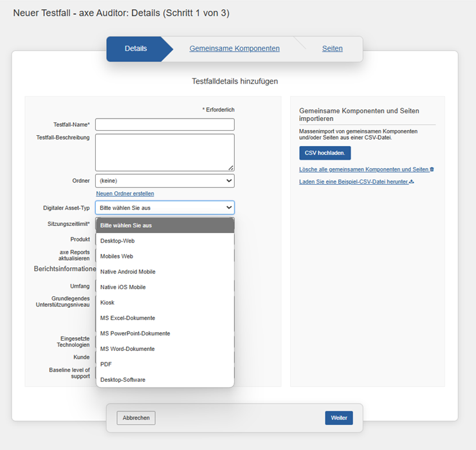The image size is (476, 450).
Task: Choose MS Word-Dokumente option
Action: click(127, 349)
